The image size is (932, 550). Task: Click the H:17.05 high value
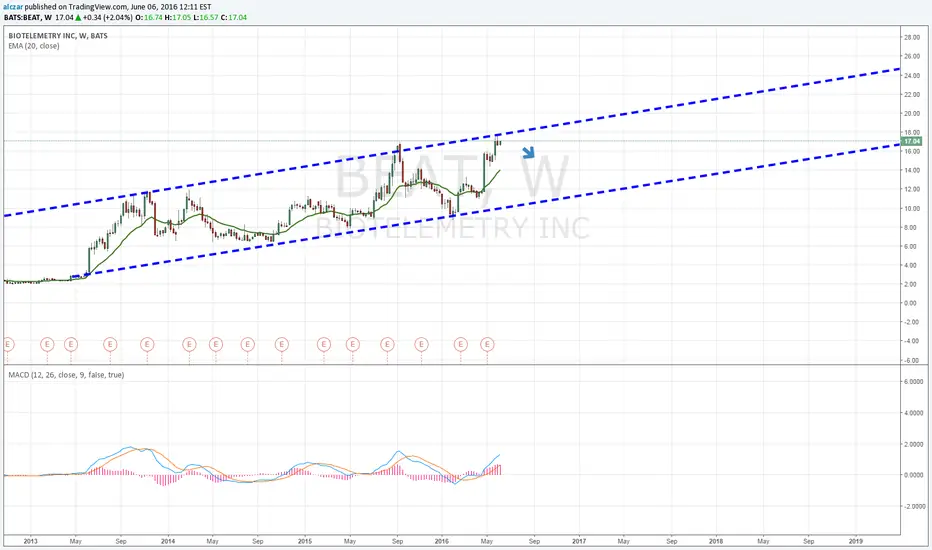pos(178,17)
